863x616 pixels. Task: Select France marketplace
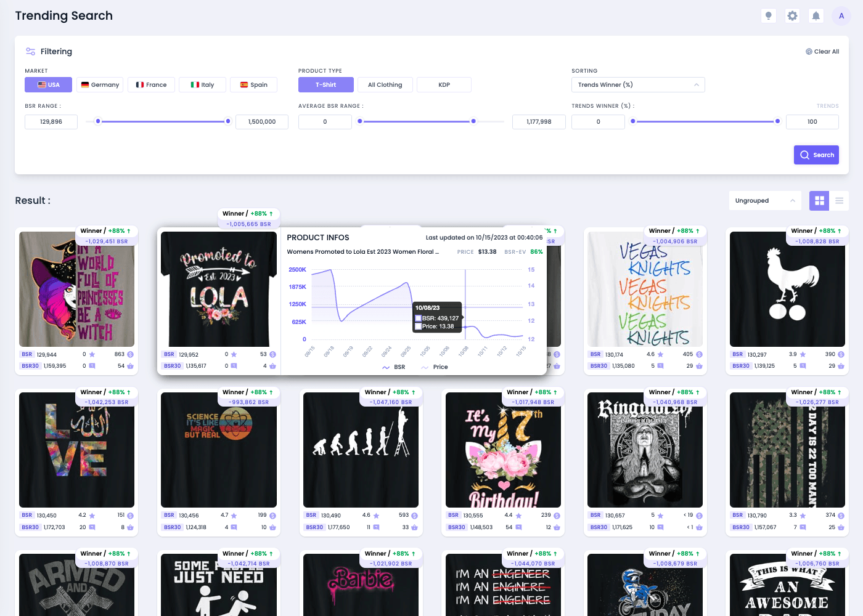(x=151, y=85)
